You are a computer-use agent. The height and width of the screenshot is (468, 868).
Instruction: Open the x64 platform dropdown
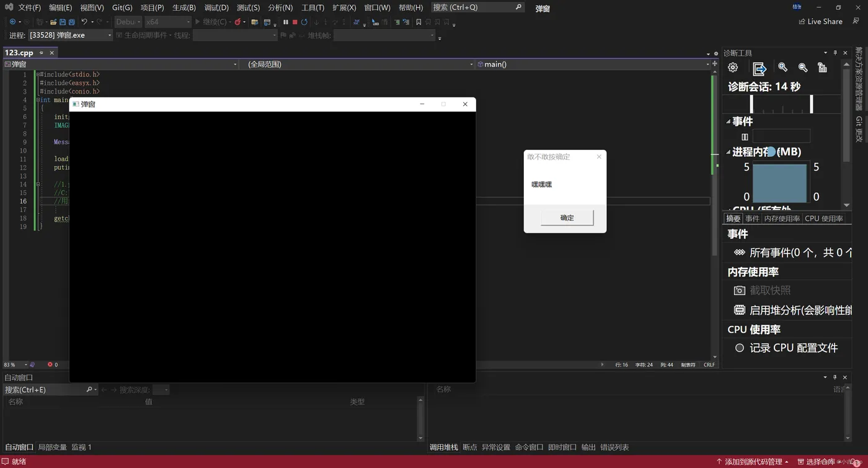pyautogui.click(x=168, y=22)
